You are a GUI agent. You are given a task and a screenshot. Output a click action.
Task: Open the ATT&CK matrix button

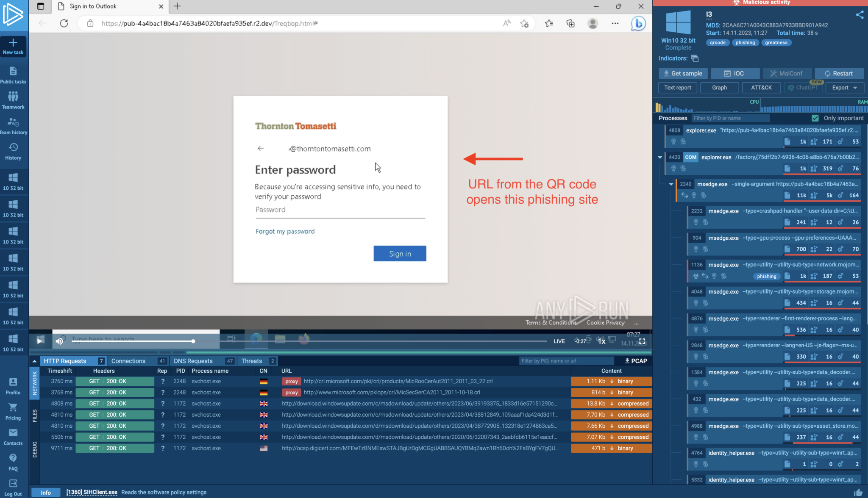[x=761, y=88]
